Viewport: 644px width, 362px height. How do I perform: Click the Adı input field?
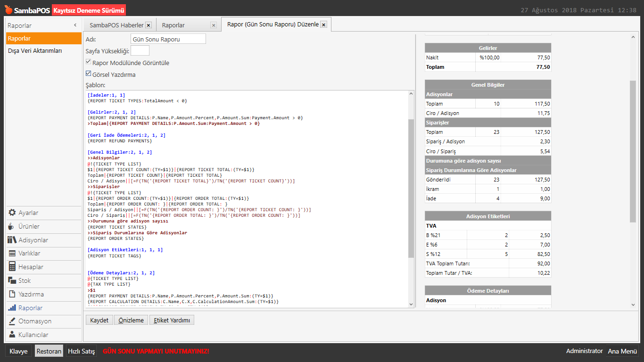[x=168, y=39]
